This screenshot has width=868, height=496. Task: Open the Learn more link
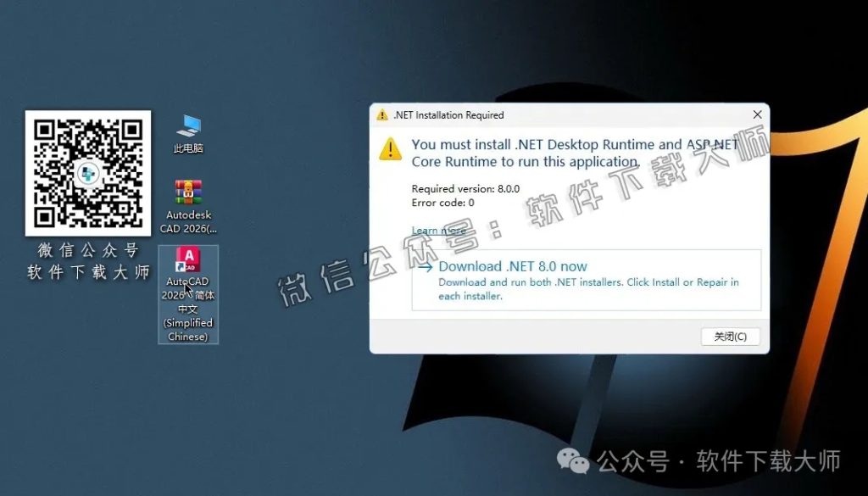click(438, 230)
